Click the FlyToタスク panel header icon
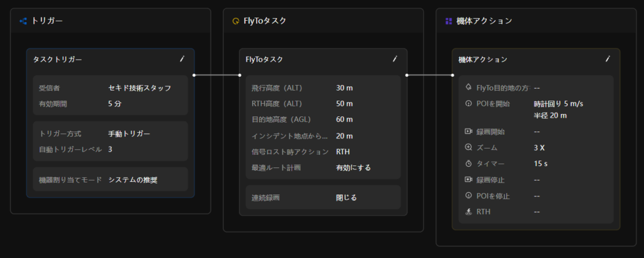This screenshot has height=258, width=644. (x=236, y=21)
